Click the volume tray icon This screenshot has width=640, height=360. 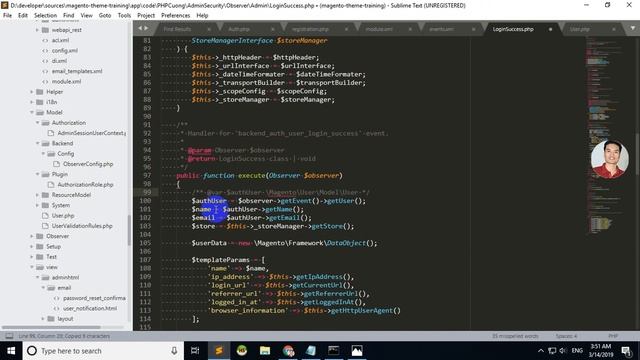point(563,351)
